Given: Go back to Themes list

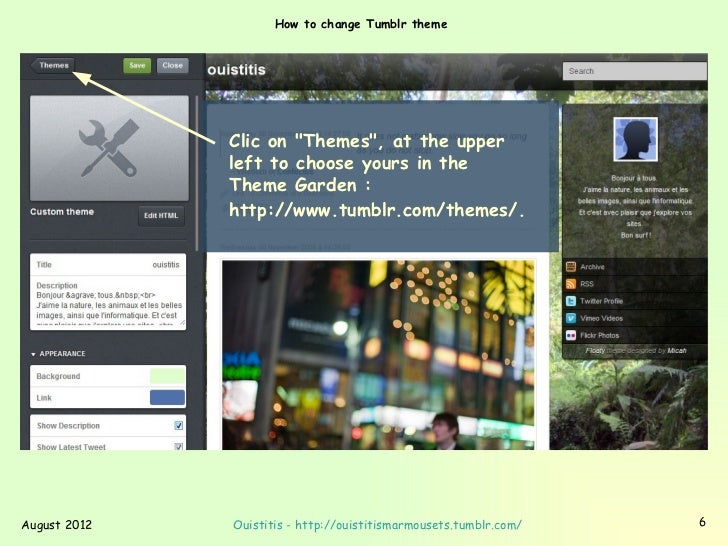Looking at the screenshot, I should (52, 65).
